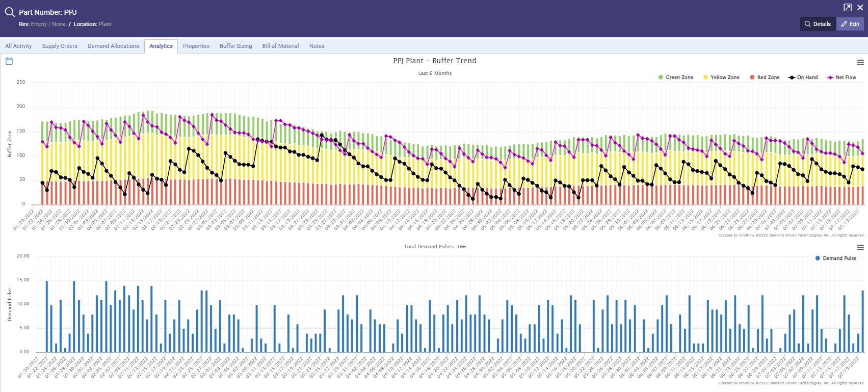Open the Buffer Trend chart hamburger menu
This screenshot has width=868, height=392.
(x=860, y=62)
